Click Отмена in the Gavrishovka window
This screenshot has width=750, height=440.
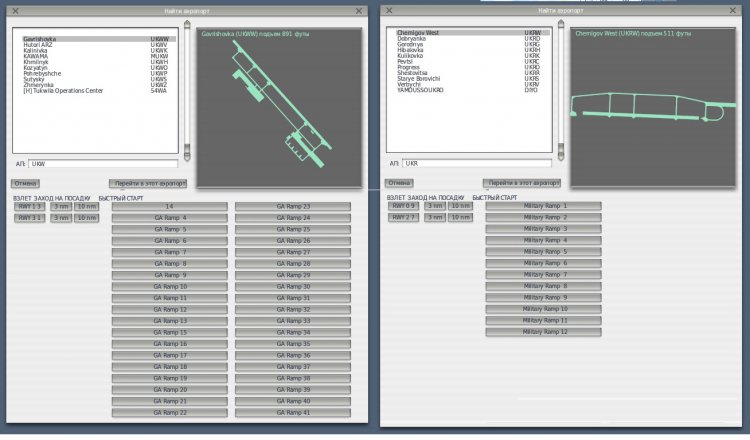click(x=25, y=184)
